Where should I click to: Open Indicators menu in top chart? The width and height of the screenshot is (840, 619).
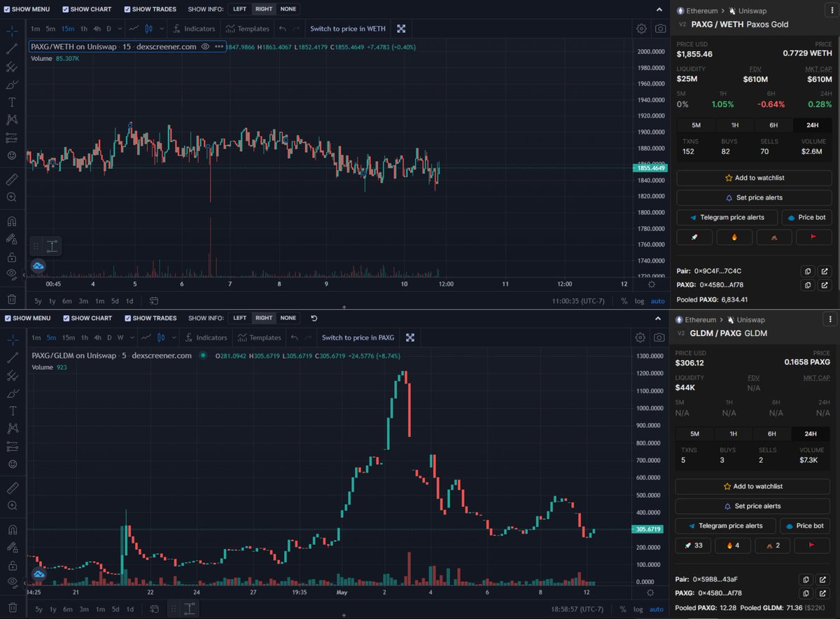(x=195, y=29)
